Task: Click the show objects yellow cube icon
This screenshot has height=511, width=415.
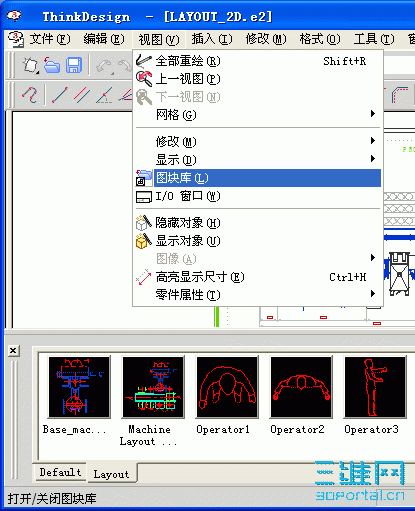Action: click(144, 241)
